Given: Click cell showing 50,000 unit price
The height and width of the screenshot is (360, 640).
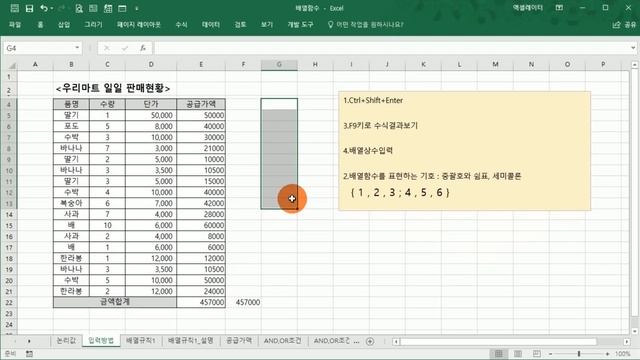Looking at the screenshot, I should click(151, 115).
